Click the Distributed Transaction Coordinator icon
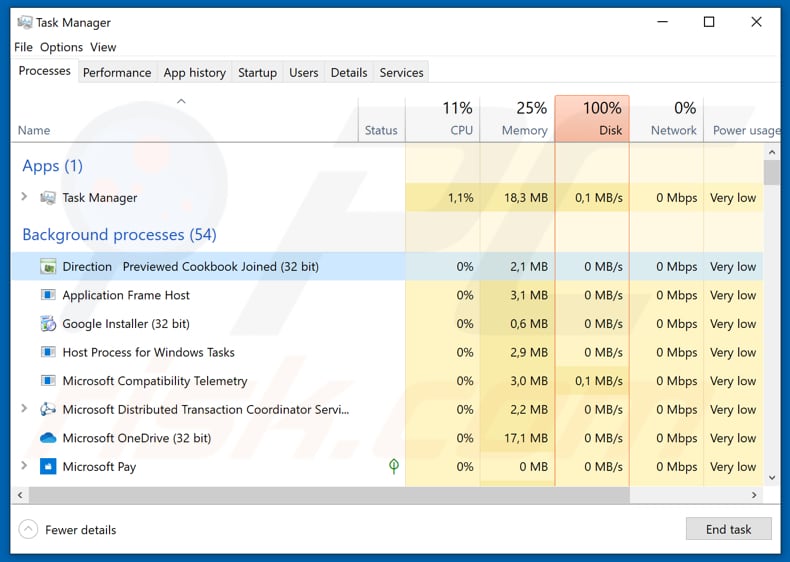The width and height of the screenshot is (790, 562). coord(48,409)
